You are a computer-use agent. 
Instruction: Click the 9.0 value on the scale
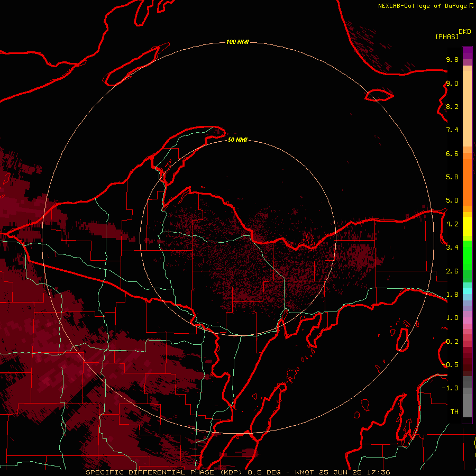(452, 83)
